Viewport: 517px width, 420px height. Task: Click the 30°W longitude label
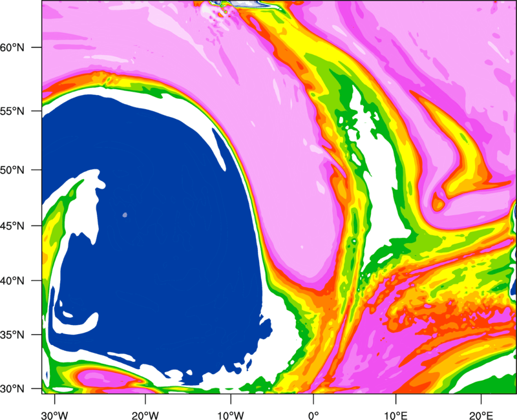click(55, 415)
